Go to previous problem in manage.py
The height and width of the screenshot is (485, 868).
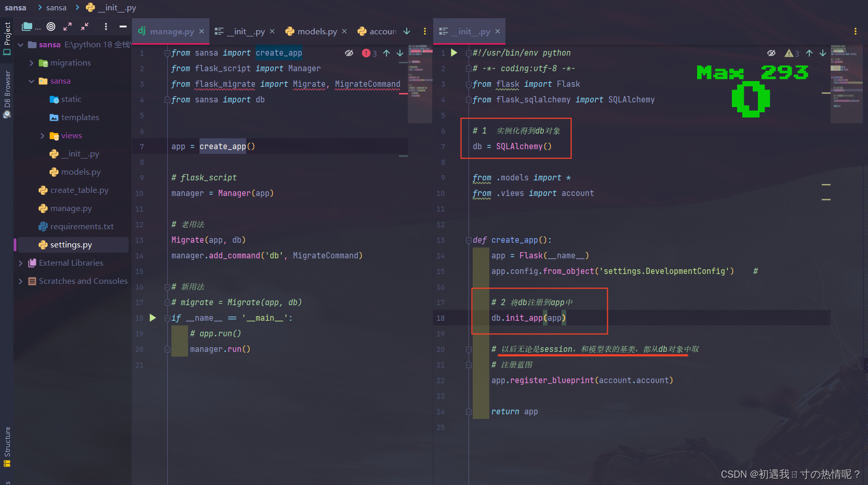(x=386, y=53)
